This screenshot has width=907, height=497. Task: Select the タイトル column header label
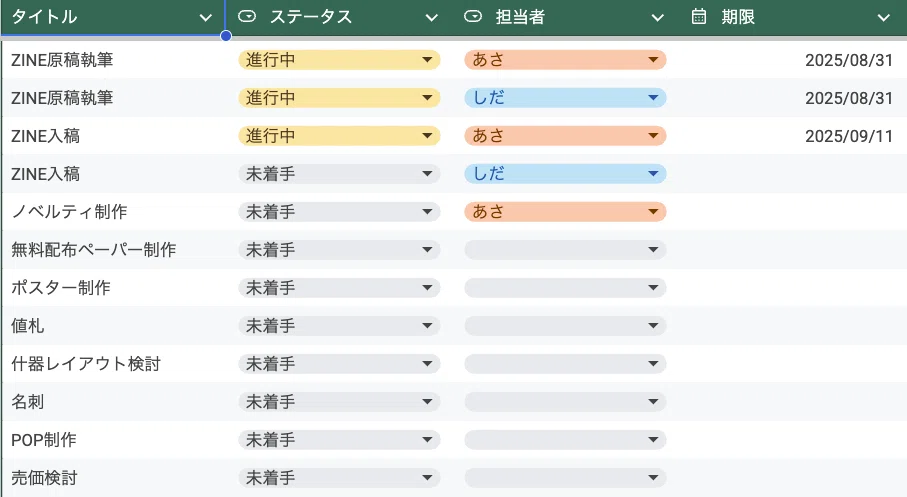44,17
